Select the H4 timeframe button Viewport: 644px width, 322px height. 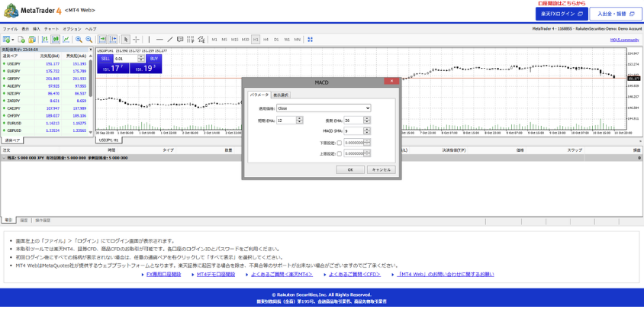[266, 39]
